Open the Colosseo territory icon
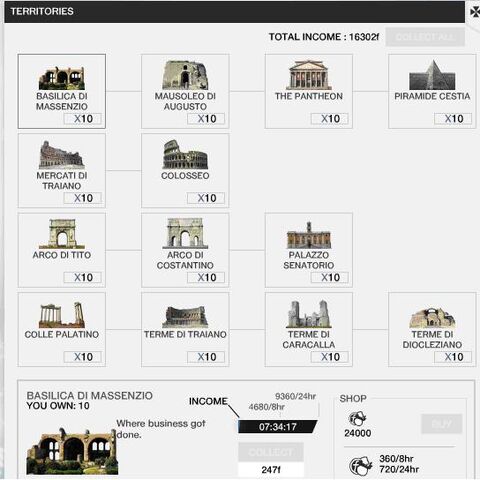The width and height of the screenshot is (480, 480). (185, 154)
